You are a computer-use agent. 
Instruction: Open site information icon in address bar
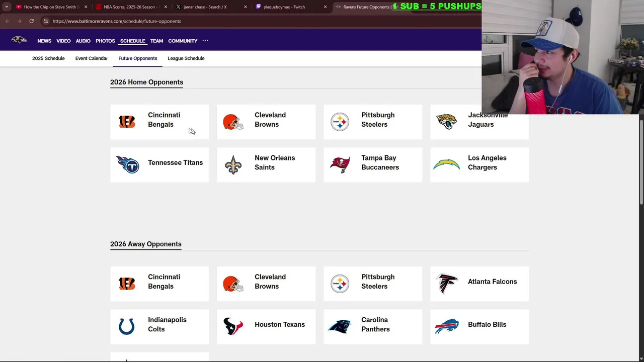[46, 21]
